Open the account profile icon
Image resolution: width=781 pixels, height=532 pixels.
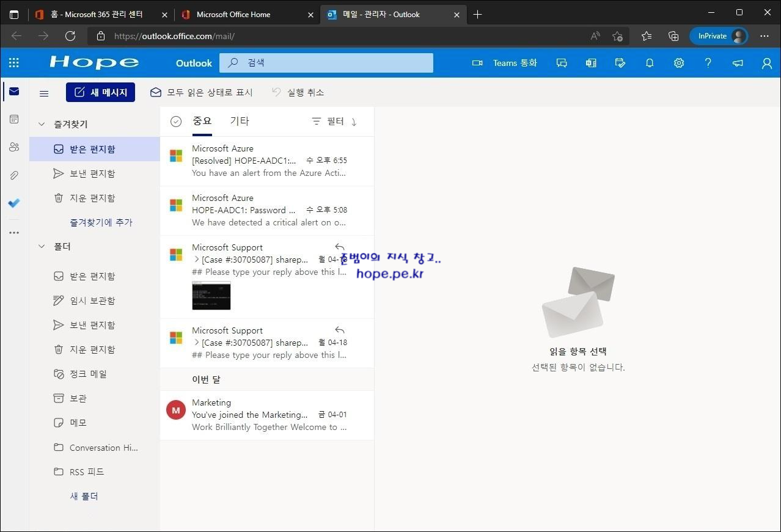pos(767,63)
